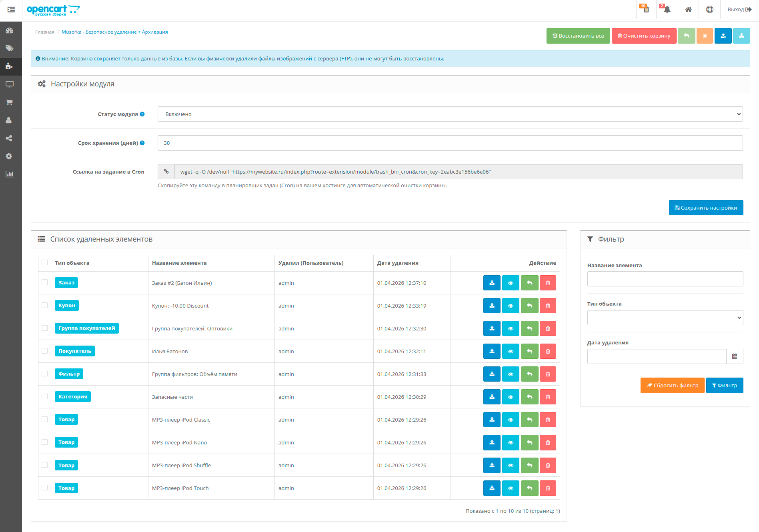Open the Sales cart menu in sidebar
This screenshot has height=532, width=759.
pos(9,102)
